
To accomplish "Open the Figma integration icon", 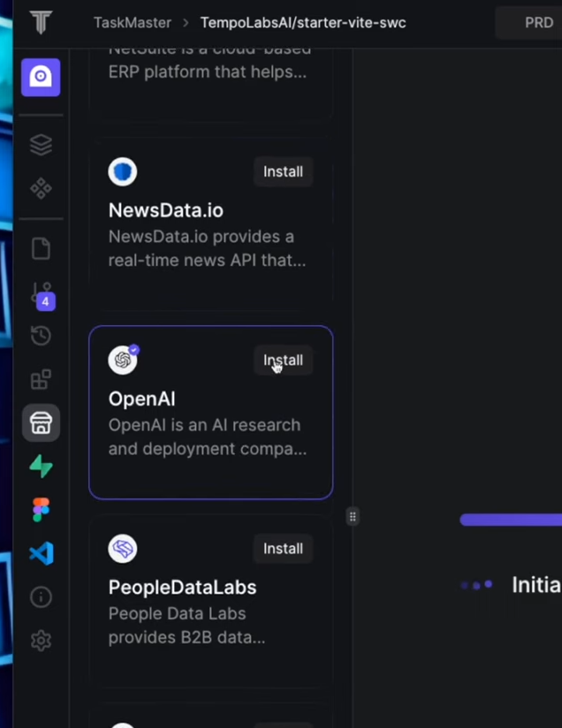I will [x=41, y=510].
